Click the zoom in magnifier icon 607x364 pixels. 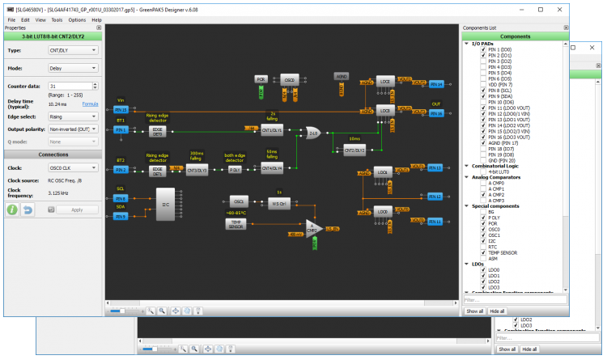coord(151,311)
